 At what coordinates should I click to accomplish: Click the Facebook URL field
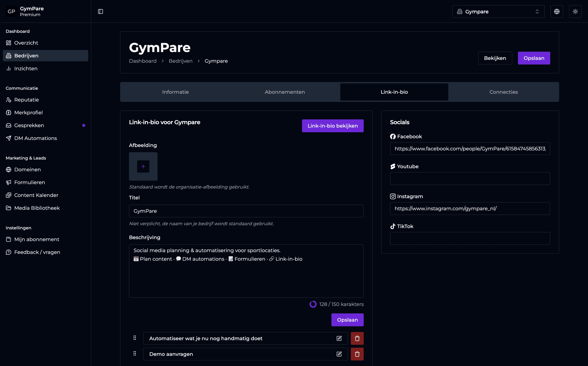(470, 149)
